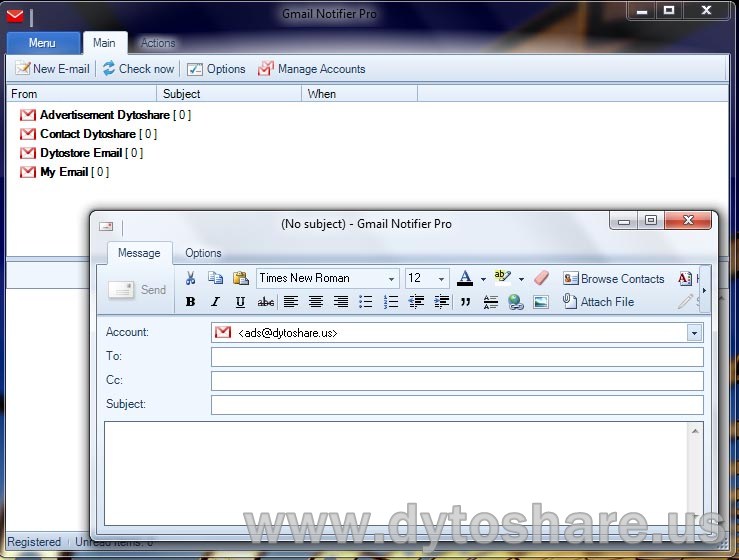Open font color dropdown arrow
739x560 pixels.
pyautogui.click(x=483, y=279)
